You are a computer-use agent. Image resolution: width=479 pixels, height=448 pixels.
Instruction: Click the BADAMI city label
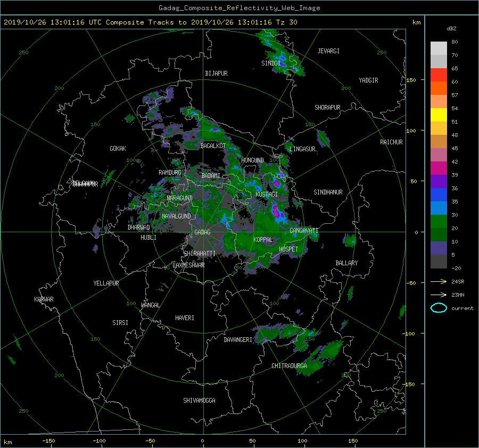click(x=211, y=176)
